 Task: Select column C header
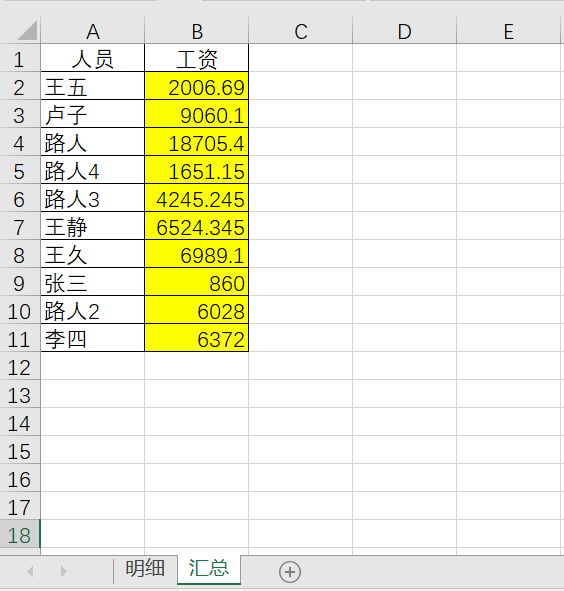301,31
